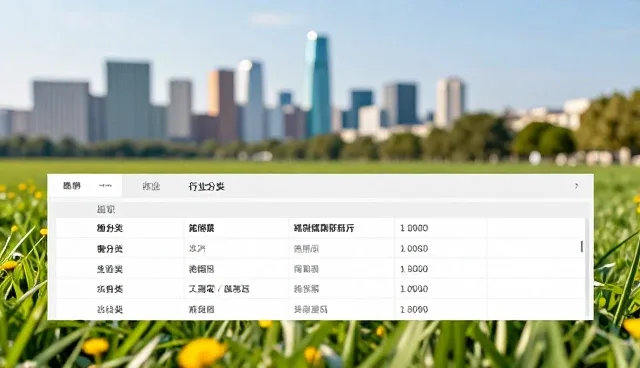Image resolution: width=640 pixels, height=368 pixels.
Task: Click the chevron arrow in the header bar
Action: point(576,186)
